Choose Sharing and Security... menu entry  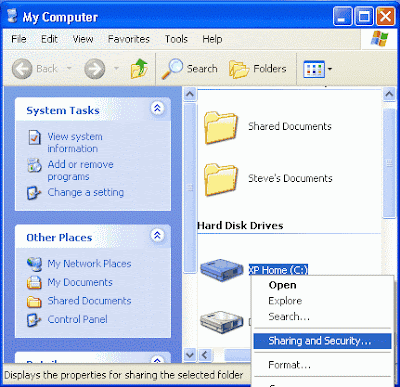(322, 341)
